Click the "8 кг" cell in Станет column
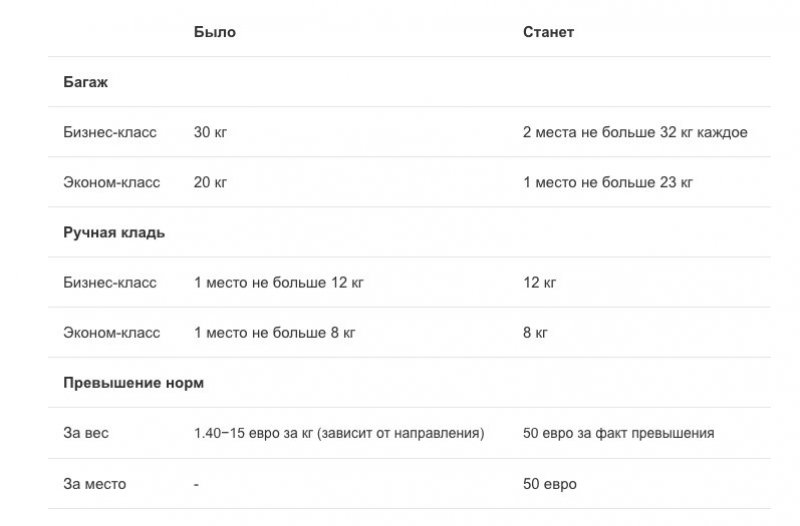Viewport: 800px width, 526px height. 535,332
